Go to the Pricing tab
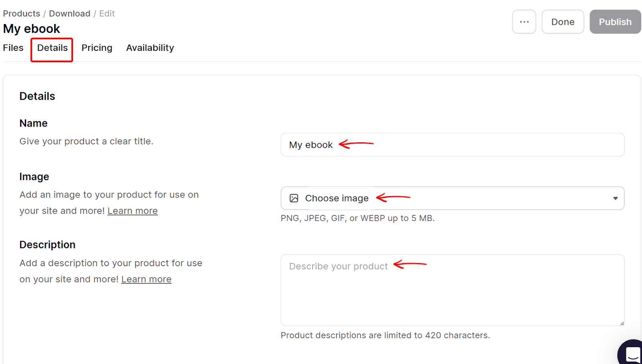Screen dimensions: 642x364 [97, 48]
